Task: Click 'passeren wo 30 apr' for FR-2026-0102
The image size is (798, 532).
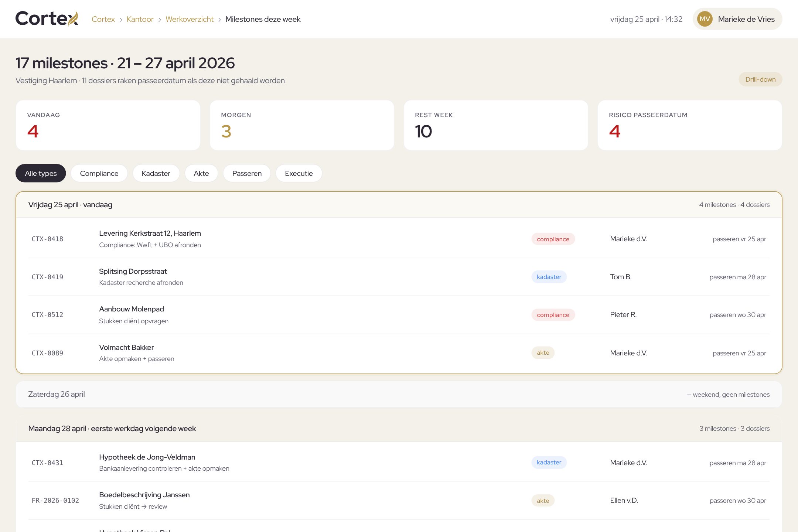Action: [738, 501]
